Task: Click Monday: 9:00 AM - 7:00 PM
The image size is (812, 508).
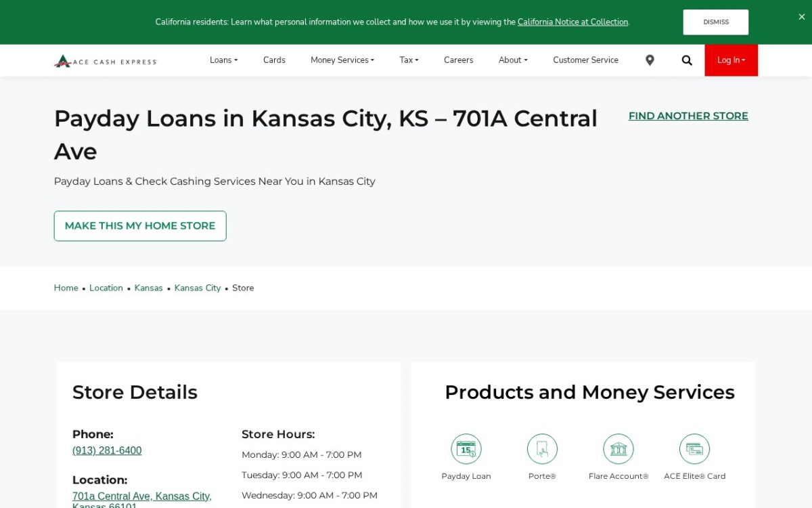Action: 301,454
